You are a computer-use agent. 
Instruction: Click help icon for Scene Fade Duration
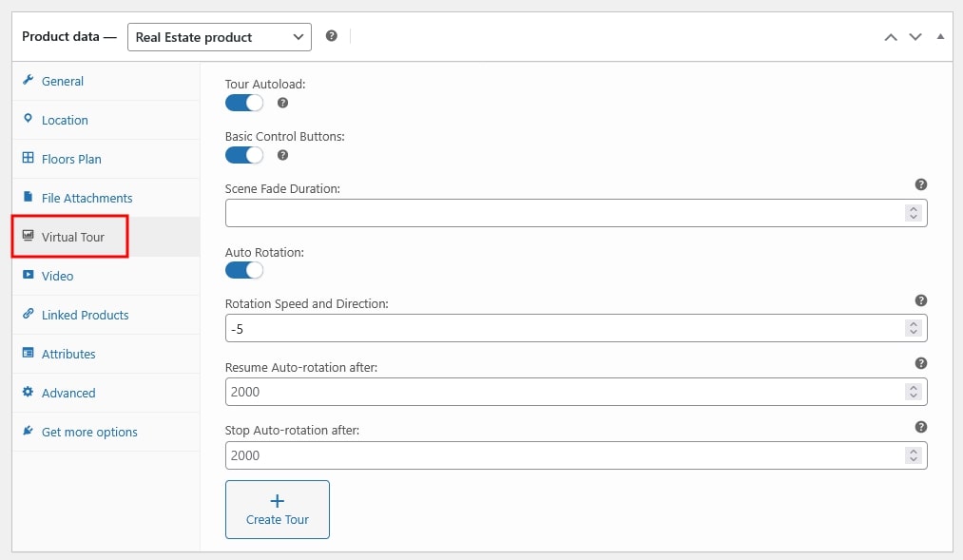click(x=920, y=184)
